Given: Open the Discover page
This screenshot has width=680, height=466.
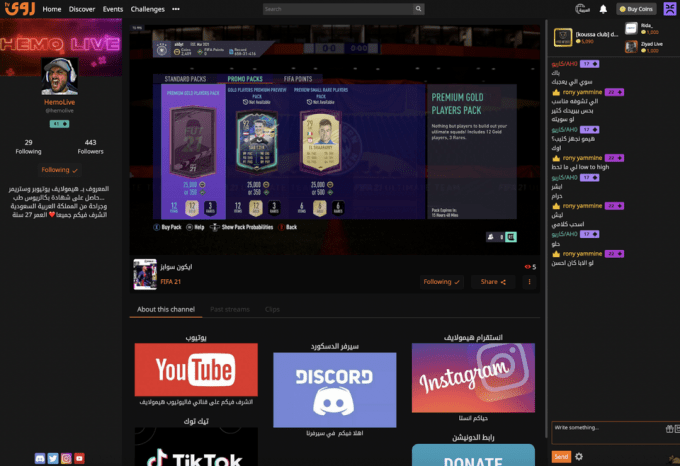Looking at the screenshot, I should click(82, 9).
